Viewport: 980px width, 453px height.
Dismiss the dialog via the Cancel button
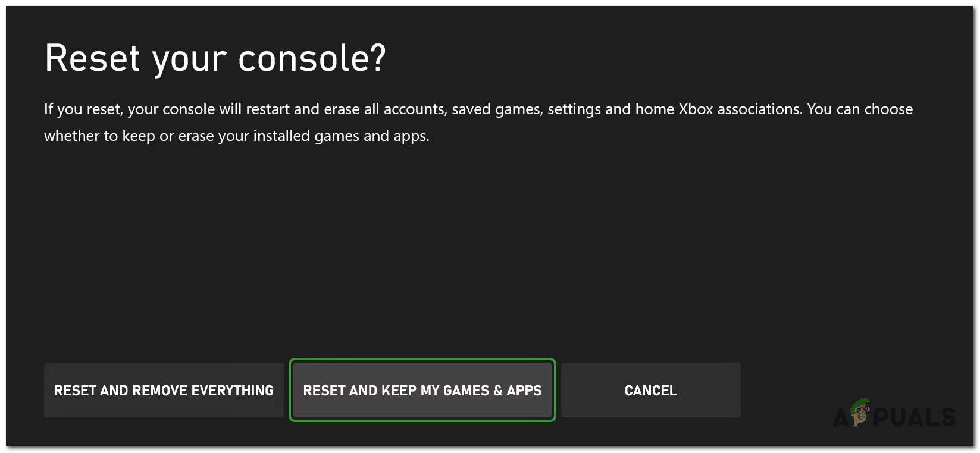tap(650, 390)
